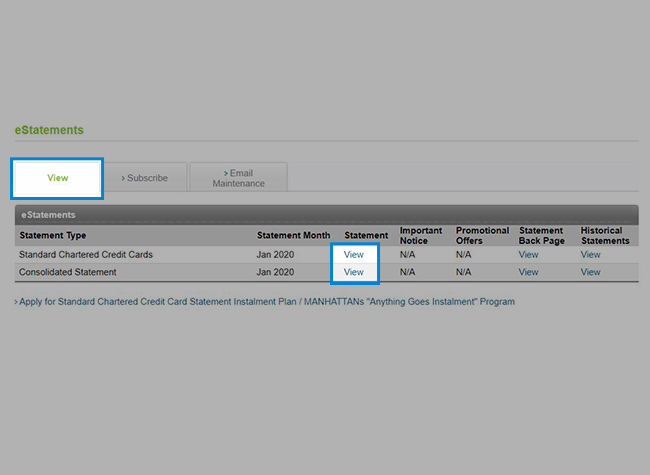Image resolution: width=650 pixels, height=475 pixels.
Task: Click the green eStatements page heading
Action: 49,130
